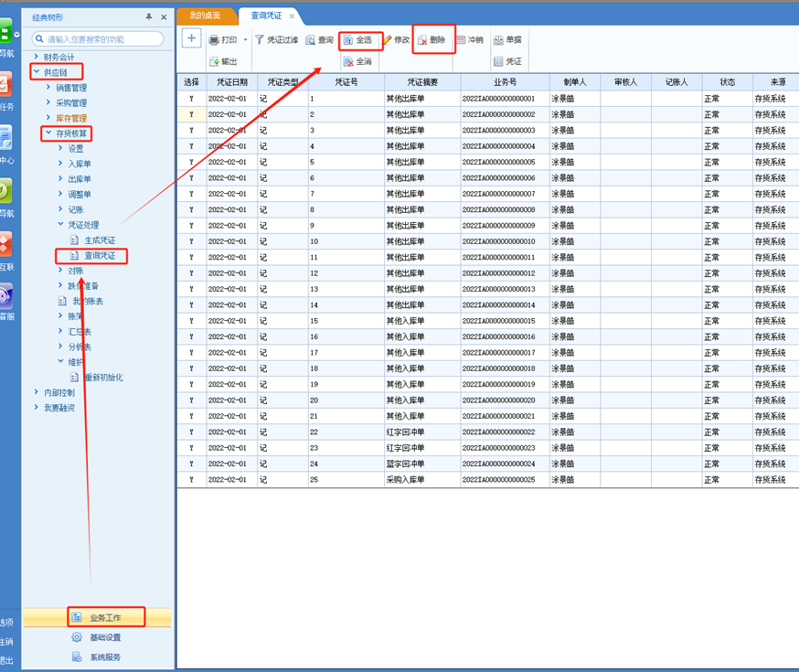Collapse the 凭证处理 node

[x=60, y=224]
